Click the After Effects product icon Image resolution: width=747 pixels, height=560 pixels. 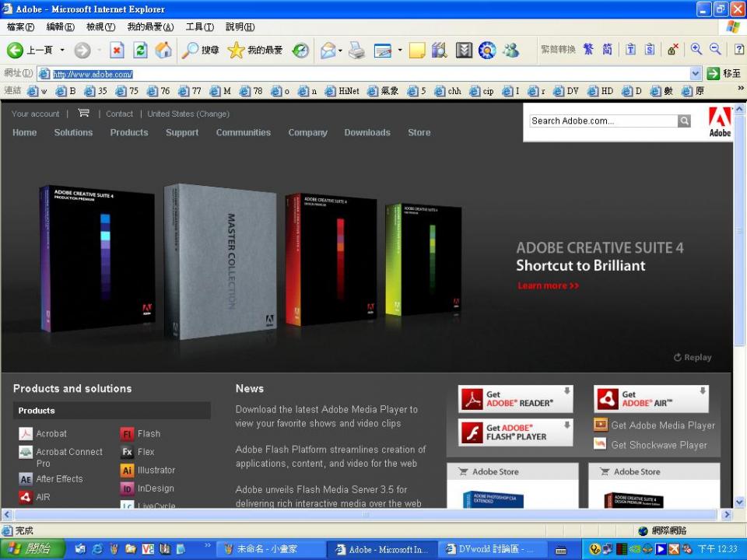26,479
